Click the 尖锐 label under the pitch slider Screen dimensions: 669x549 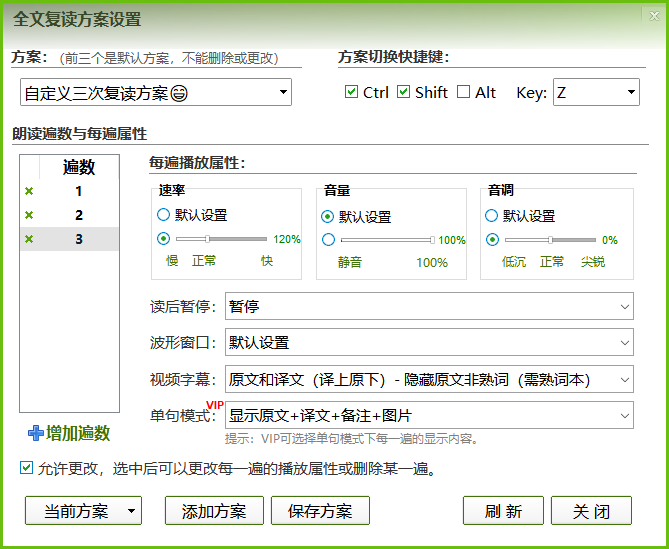point(593,261)
